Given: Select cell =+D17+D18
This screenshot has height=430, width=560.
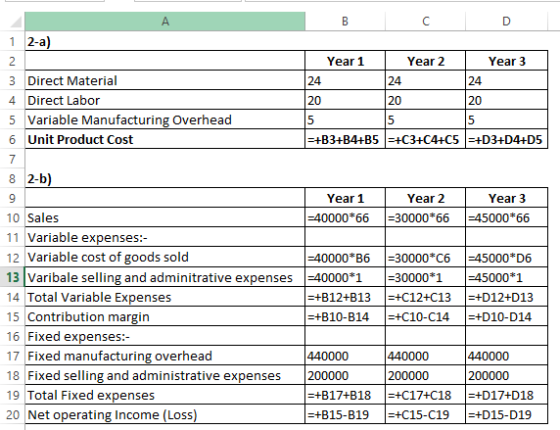Looking at the screenshot, I should (506, 395).
